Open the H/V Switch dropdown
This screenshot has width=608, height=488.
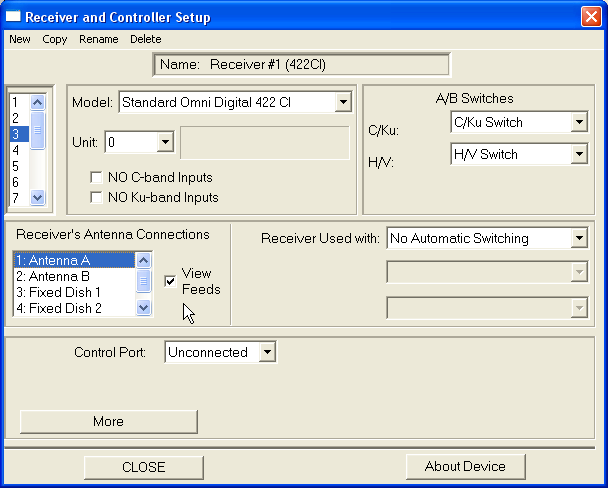click(578, 155)
